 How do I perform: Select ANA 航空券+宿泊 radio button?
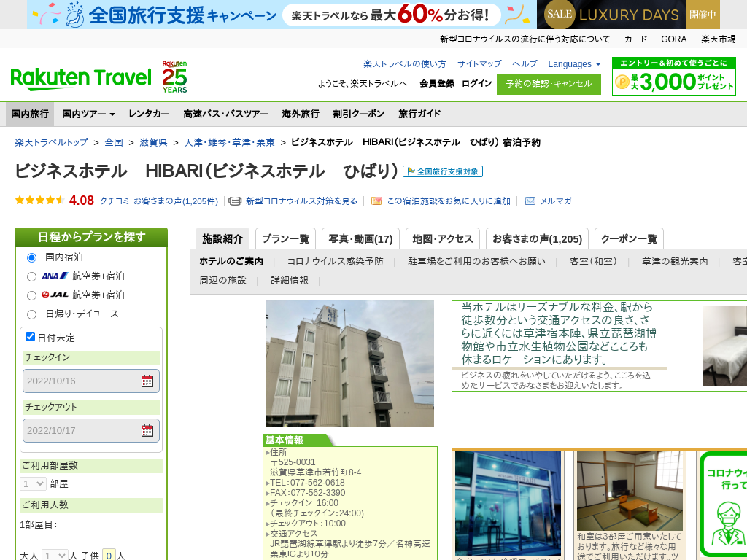click(x=31, y=276)
